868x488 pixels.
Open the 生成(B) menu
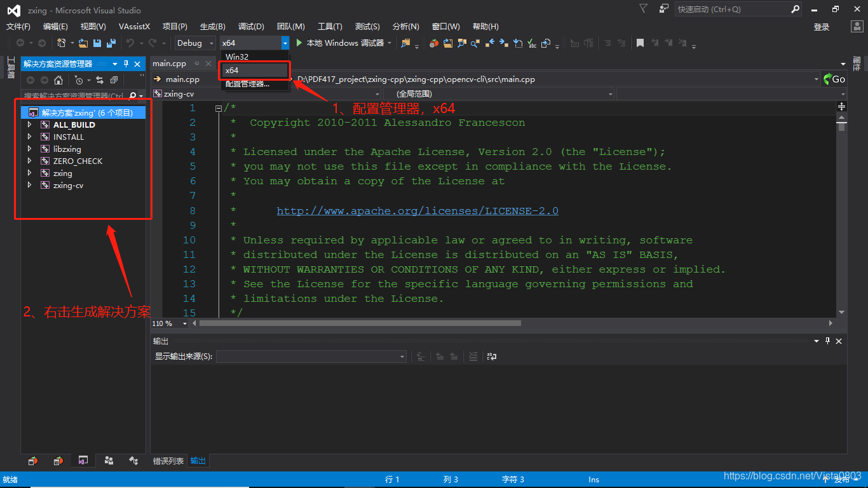point(213,27)
